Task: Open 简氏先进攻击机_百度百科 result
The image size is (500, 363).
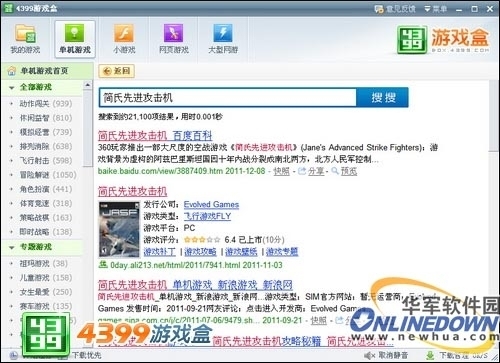Action: [x=155, y=135]
